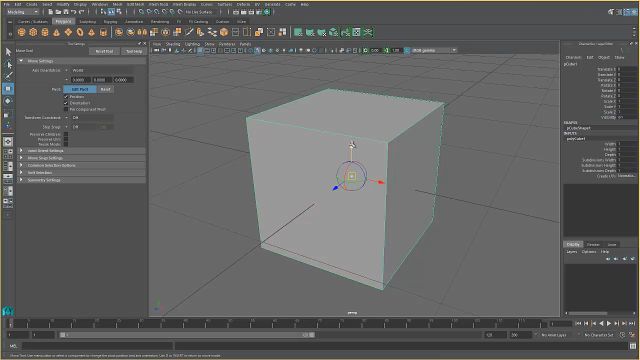640x360 pixels.
Task: Toggle the Preserve UVs checkbox
Action: (66, 139)
